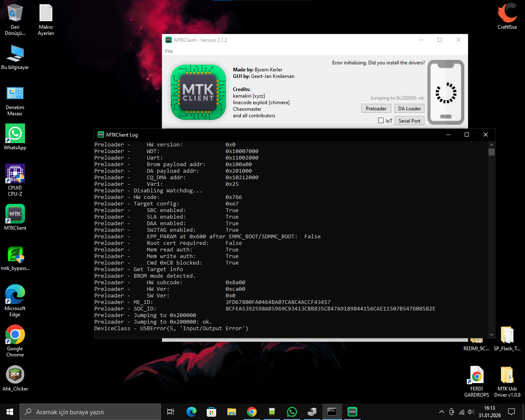Viewport: 525px width, 420px height.
Task: Click the ME_ID value in the log
Action: point(278,302)
